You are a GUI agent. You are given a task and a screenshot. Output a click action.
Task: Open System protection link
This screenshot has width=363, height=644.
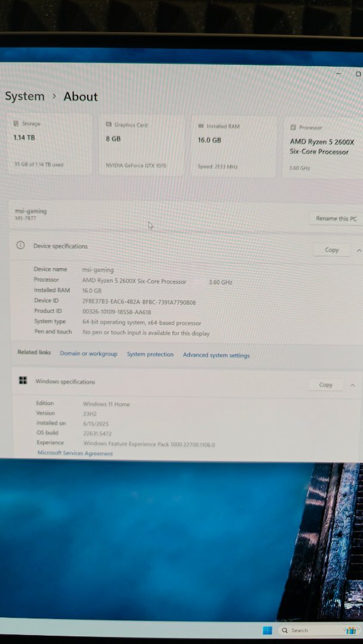pyautogui.click(x=150, y=354)
